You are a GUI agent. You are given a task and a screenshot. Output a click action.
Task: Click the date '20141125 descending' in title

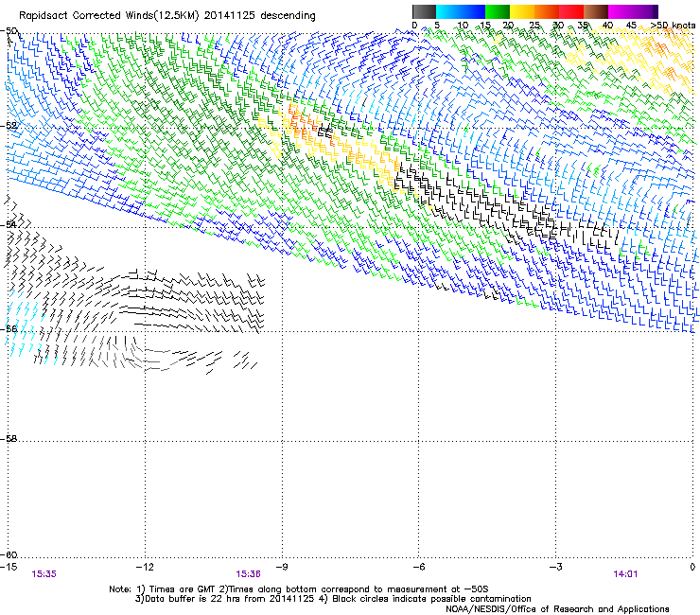[x=260, y=16]
